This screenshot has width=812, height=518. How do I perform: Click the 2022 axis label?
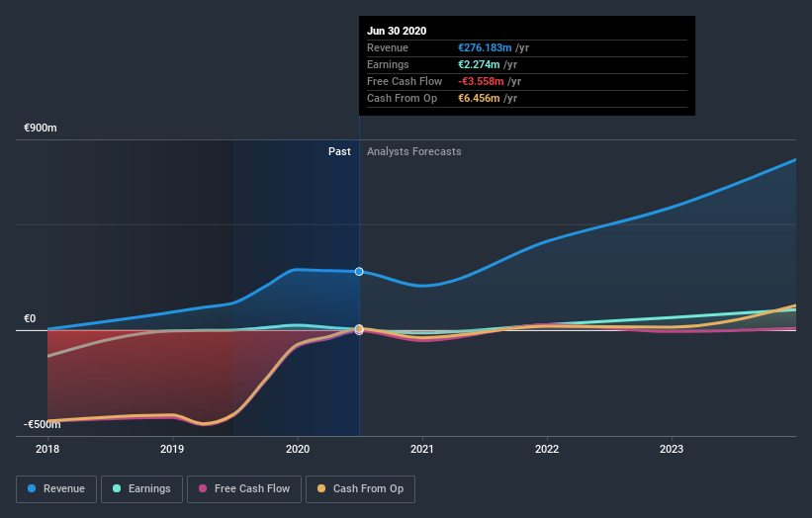point(547,449)
